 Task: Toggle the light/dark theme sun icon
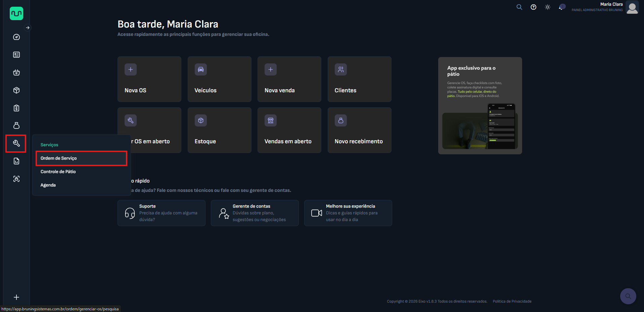548,7
